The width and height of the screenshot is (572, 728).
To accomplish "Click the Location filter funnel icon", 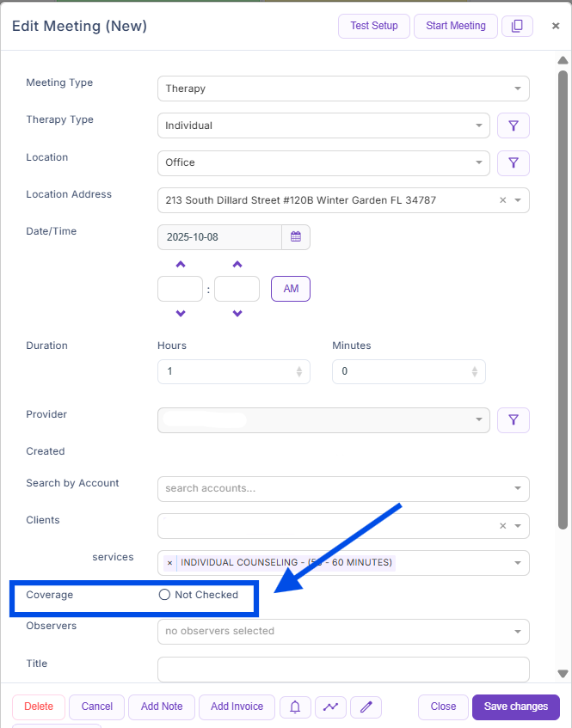I will (x=514, y=162).
